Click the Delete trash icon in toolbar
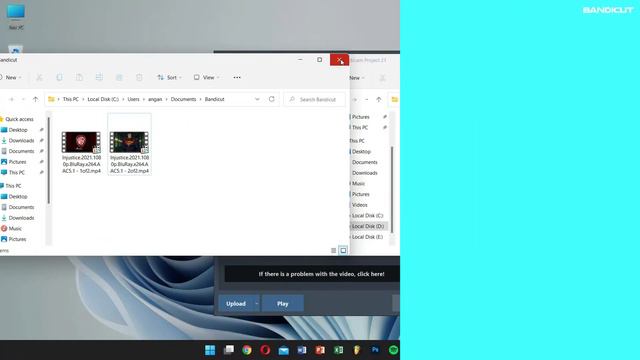This screenshot has width=640, height=360. click(139, 78)
